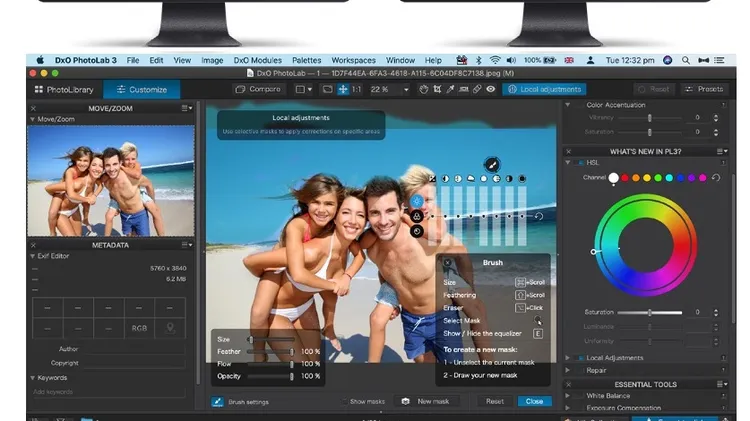Screen dimensions: 750x421
Task: Open the Workspaces menu
Action: (353, 60)
